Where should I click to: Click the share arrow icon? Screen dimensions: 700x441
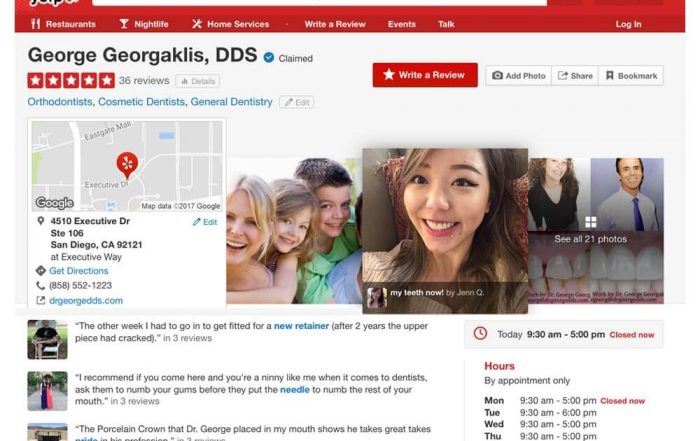[562, 75]
